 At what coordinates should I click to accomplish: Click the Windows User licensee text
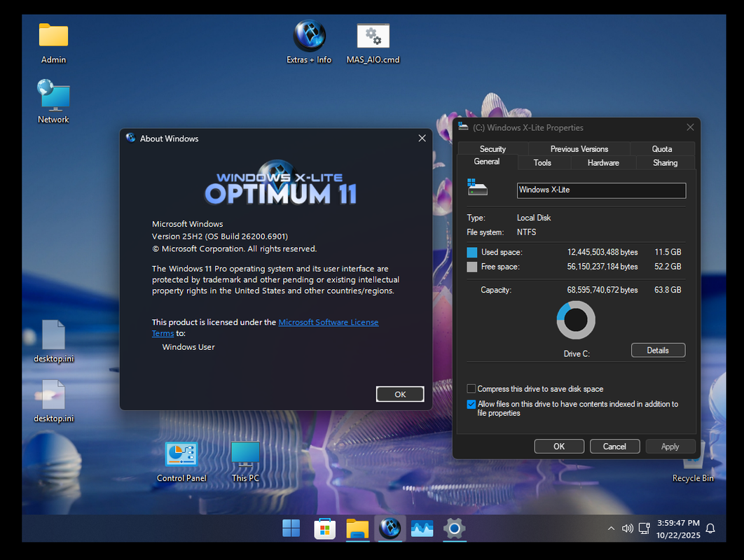[x=188, y=347]
